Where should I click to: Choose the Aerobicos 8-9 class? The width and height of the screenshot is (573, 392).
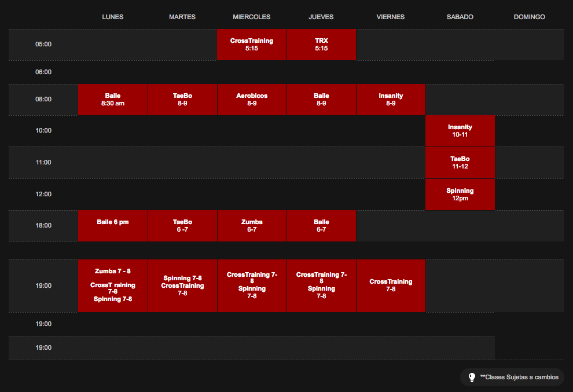[x=252, y=100]
